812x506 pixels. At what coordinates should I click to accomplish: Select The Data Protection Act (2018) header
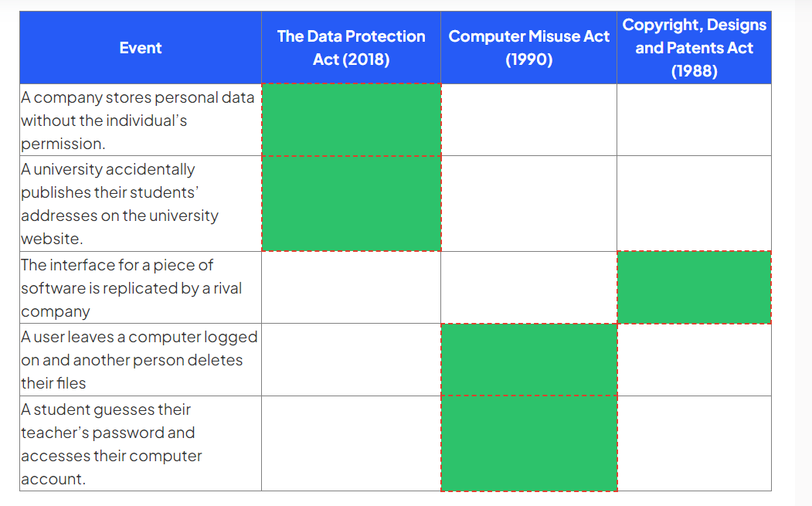[351, 48]
